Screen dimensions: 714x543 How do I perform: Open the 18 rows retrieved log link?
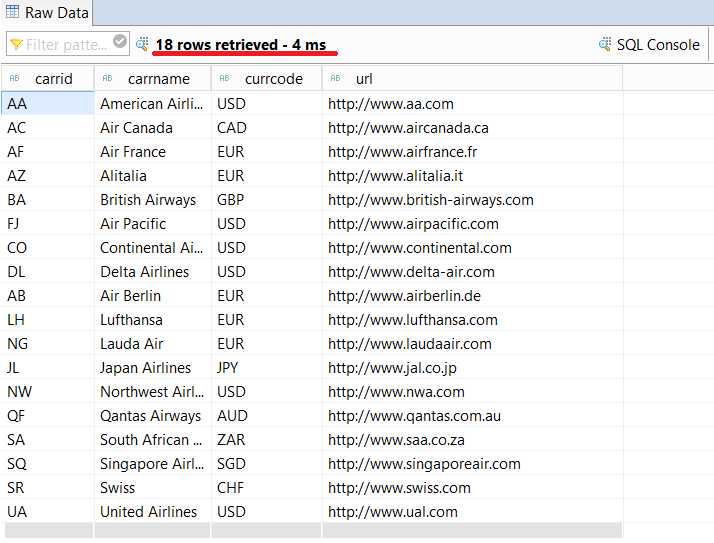[241, 45]
